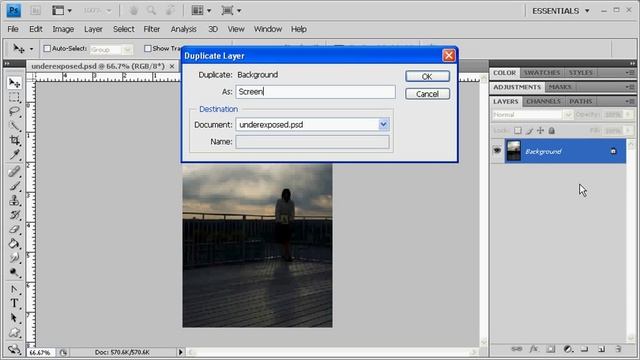The width and height of the screenshot is (640, 360).
Task: Select the Dodge tool
Action: 14,272
